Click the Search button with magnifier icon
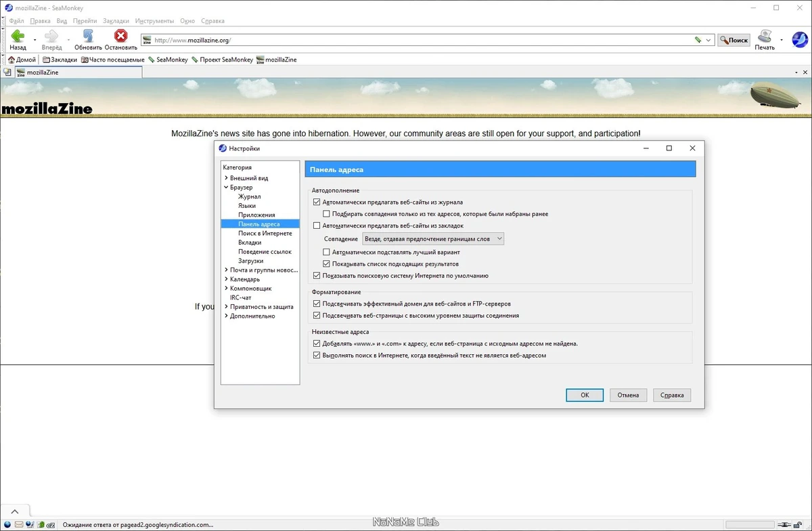 tap(734, 40)
